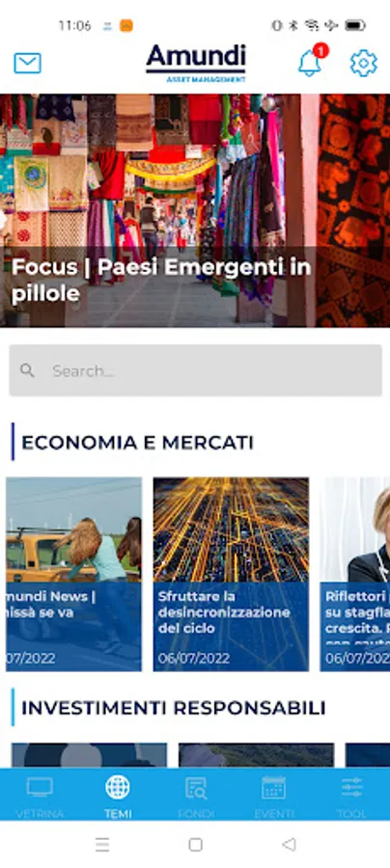Tap the search magnifier icon
390x868 pixels.
coord(27,370)
